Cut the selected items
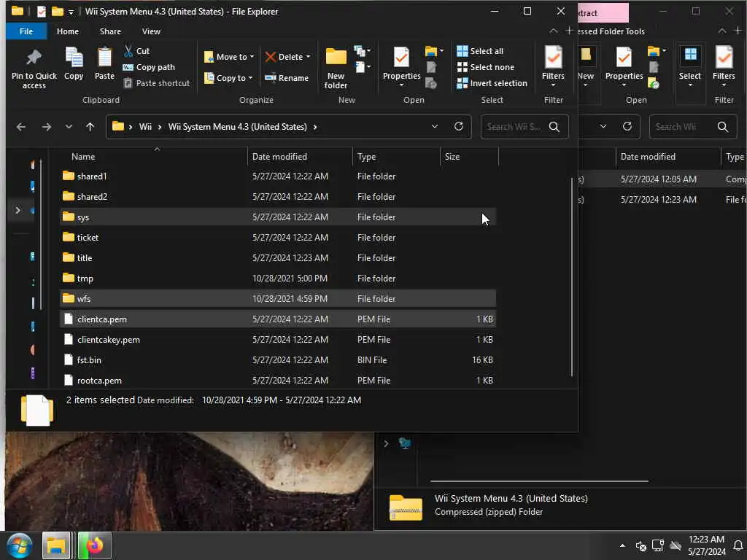Viewport: 747px width, 560px height. [x=136, y=51]
